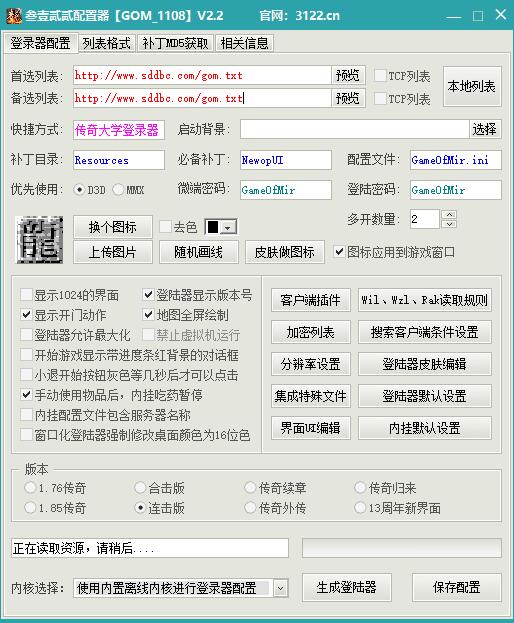Enable TCP列表 checkbox for 备选列表

[x=380, y=99]
